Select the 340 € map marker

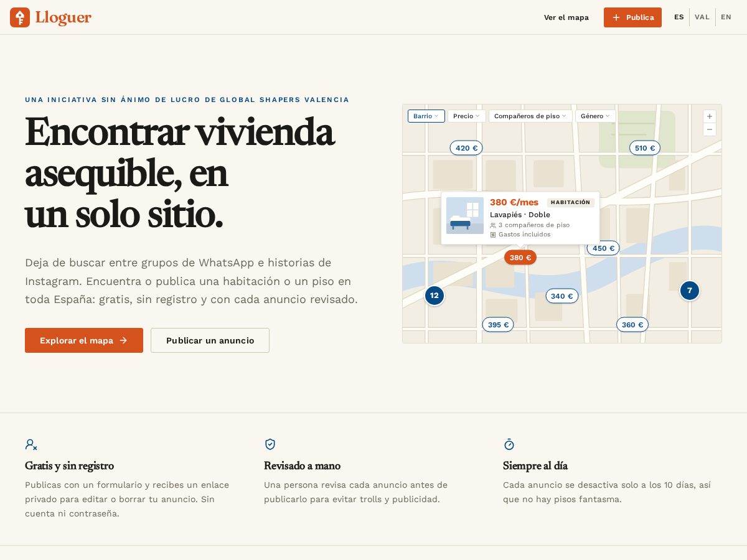coord(562,296)
